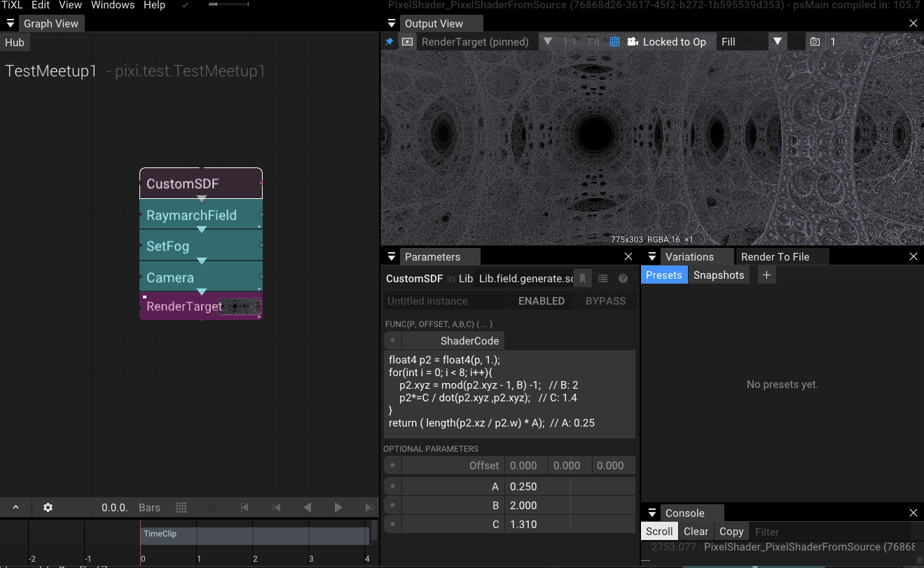The height and width of the screenshot is (568, 924).
Task: Switch to the Snapshots toggle in Variations
Action: 719,275
